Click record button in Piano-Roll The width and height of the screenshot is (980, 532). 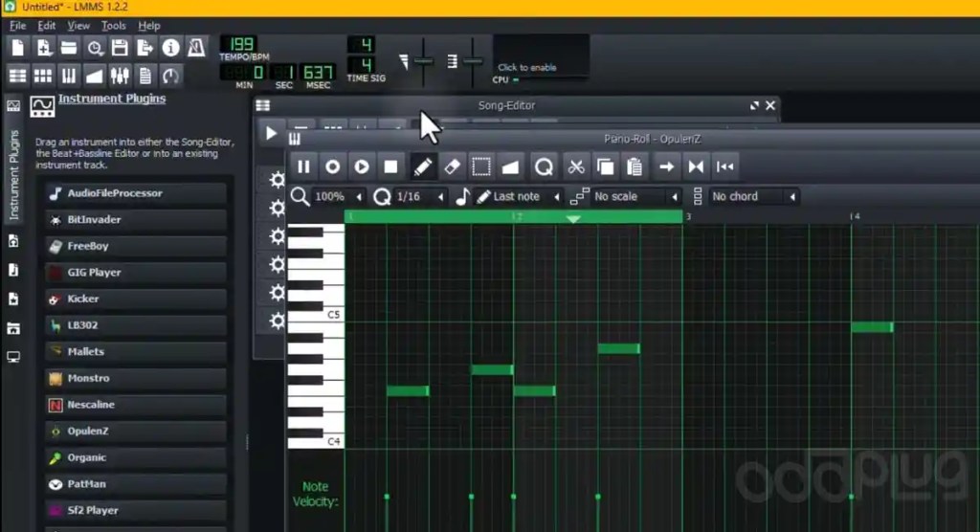(x=332, y=166)
